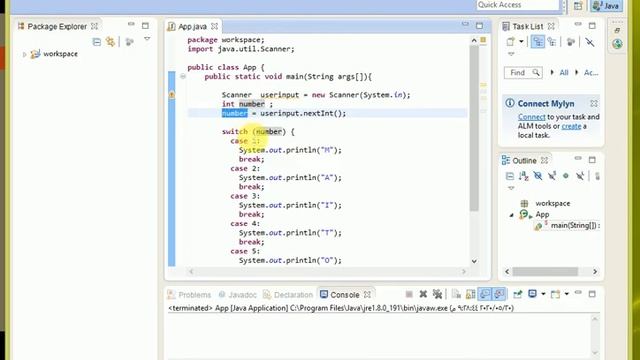Viewport: 640px width, 360px height.
Task: Toggle Hide Non-Public Members in Outline
Action: click(566, 176)
